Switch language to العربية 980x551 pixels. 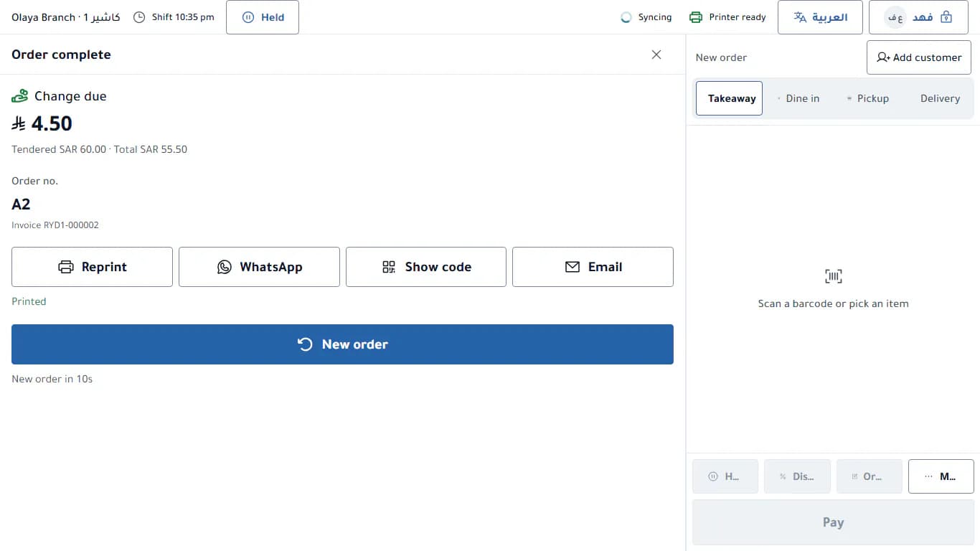tap(820, 17)
